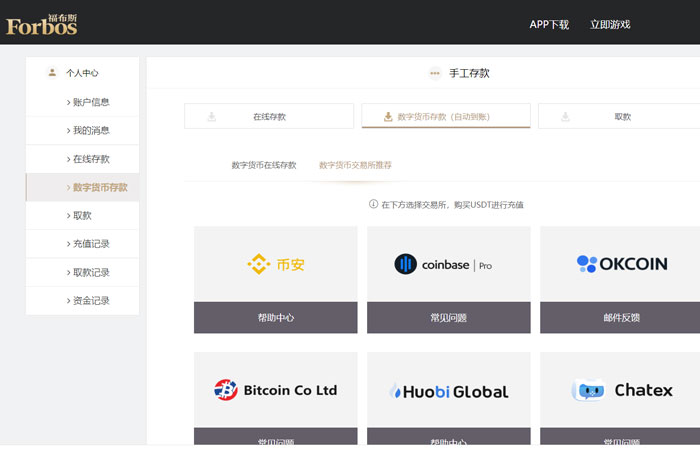Click the download icon on 在线存款 tab
Image resolution: width=700 pixels, height=453 pixels.
point(212,117)
